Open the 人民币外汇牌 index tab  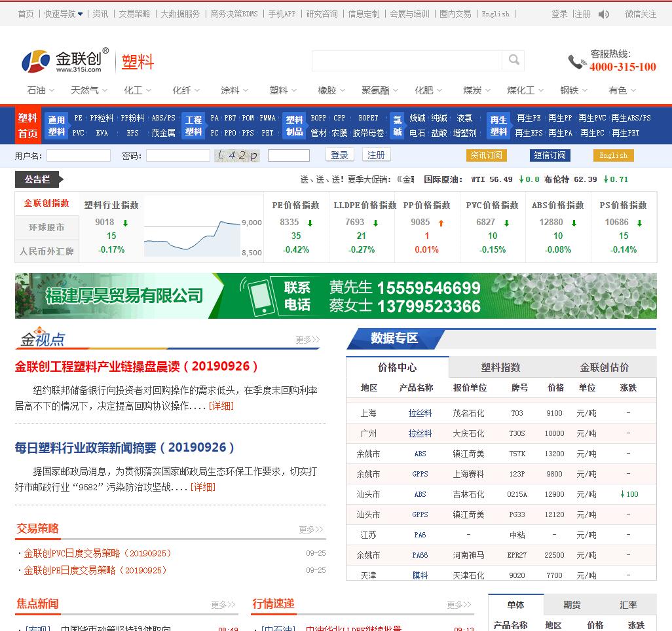click(47, 251)
